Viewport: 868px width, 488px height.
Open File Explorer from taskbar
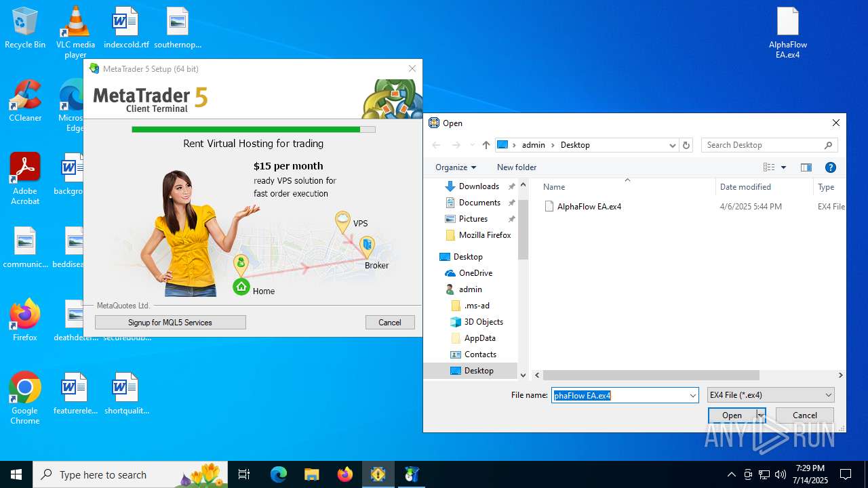(x=311, y=474)
